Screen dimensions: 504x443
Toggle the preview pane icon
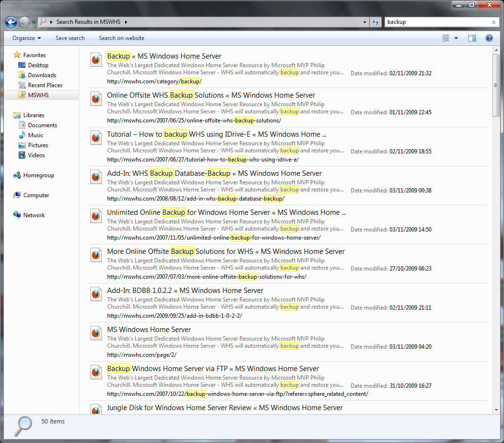coord(472,38)
